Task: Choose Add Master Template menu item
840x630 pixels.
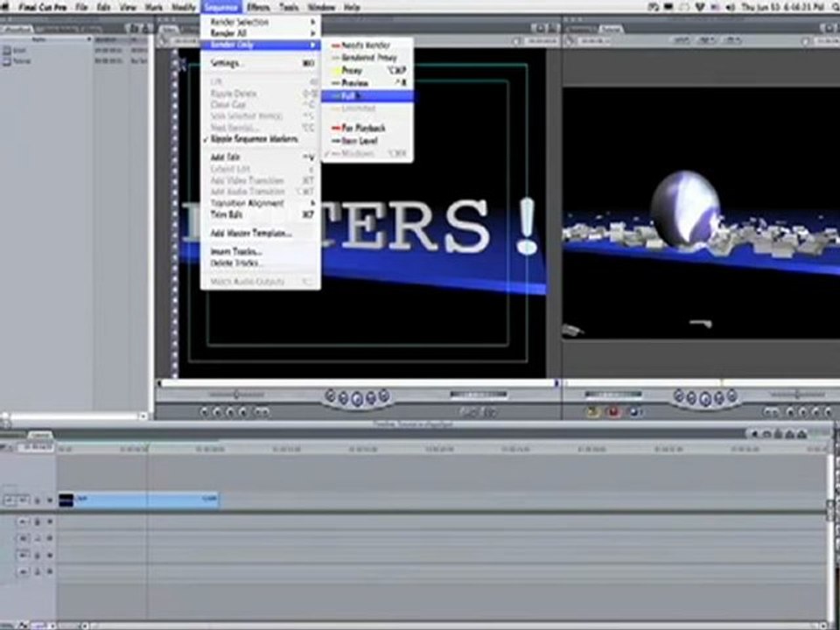Action: (261, 233)
